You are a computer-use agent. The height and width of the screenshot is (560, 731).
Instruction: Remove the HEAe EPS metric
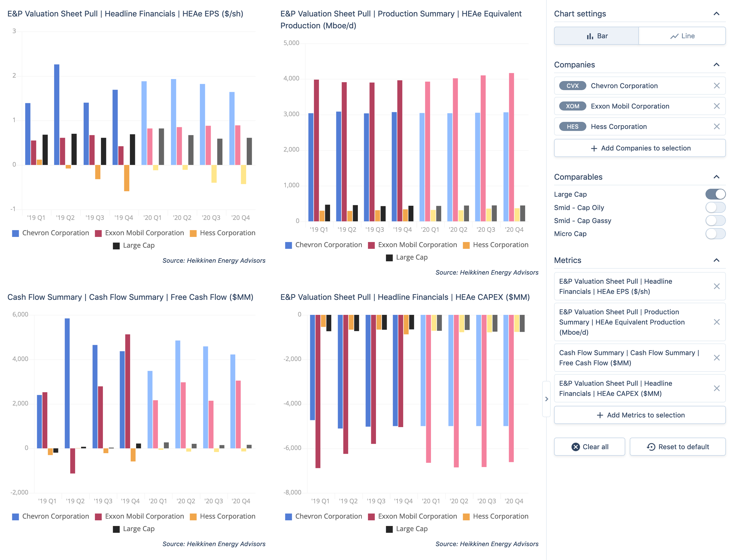716,286
